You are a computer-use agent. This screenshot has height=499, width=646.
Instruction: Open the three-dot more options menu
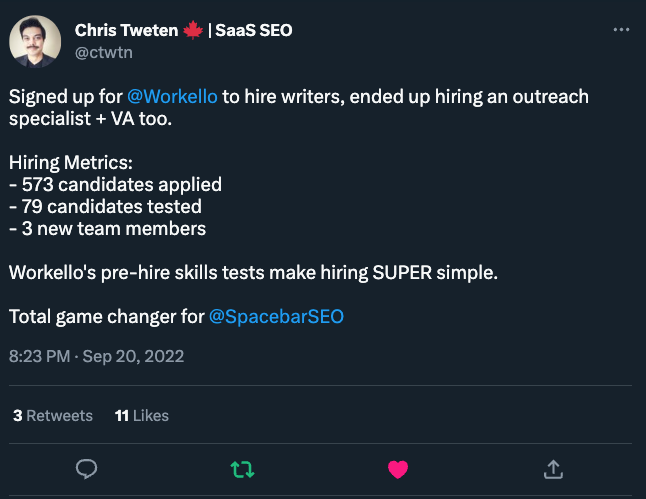tap(621, 30)
